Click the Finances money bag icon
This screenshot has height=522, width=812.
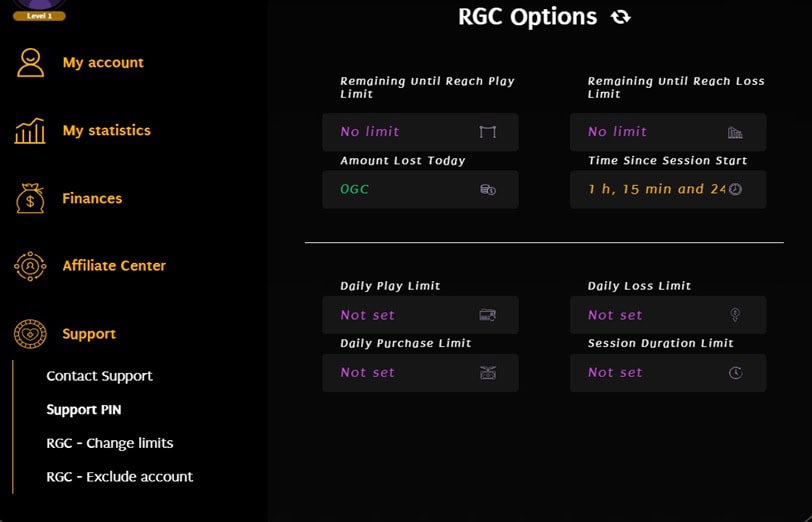[30, 198]
